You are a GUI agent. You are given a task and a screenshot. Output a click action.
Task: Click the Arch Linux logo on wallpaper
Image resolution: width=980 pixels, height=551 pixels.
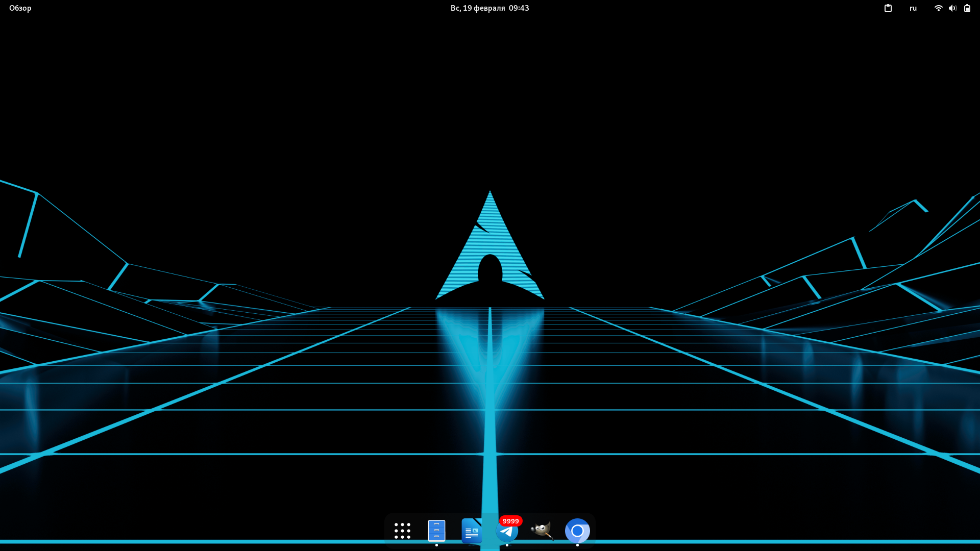490,245
